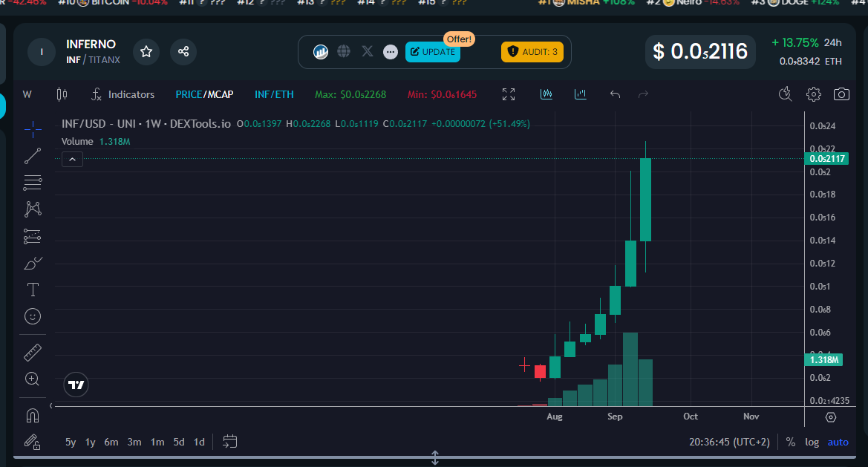Undo the last chart action
This screenshot has height=467, width=868.
click(x=615, y=94)
